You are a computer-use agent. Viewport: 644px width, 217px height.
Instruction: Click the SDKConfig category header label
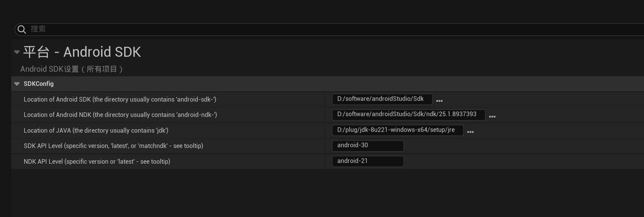pyautogui.click(x=39, y=84)
